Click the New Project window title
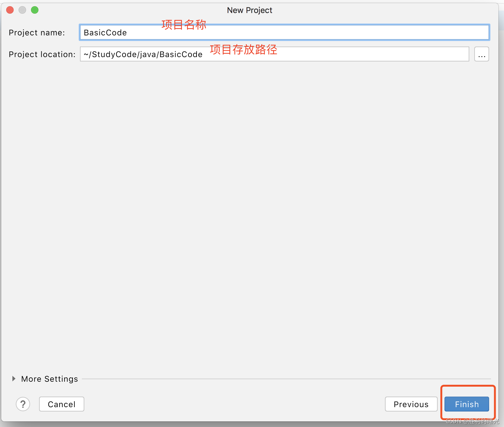 pyautogui.click(x=250, y=10)
